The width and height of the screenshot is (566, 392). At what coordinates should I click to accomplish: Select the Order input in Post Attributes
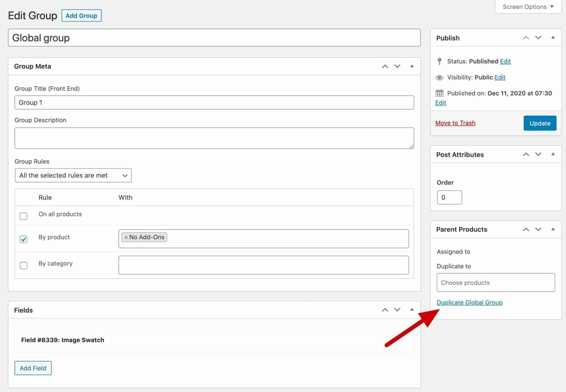click(x=449, y=197)
